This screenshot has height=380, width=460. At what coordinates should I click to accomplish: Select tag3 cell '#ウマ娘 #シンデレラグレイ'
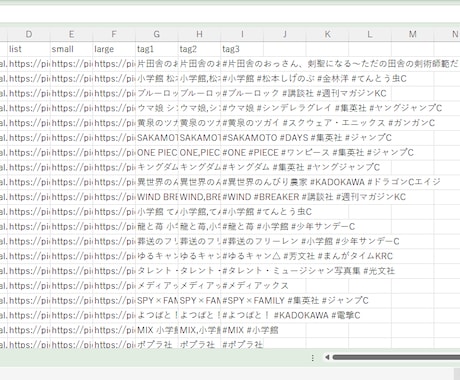click(x=242, y=108)
